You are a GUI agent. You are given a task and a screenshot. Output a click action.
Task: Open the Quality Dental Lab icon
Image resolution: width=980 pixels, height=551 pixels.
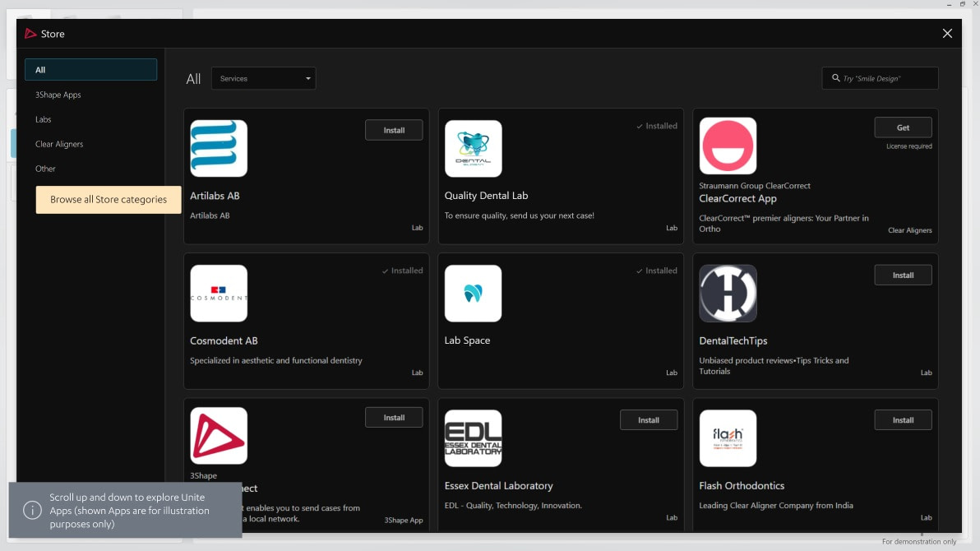[473, 148]
